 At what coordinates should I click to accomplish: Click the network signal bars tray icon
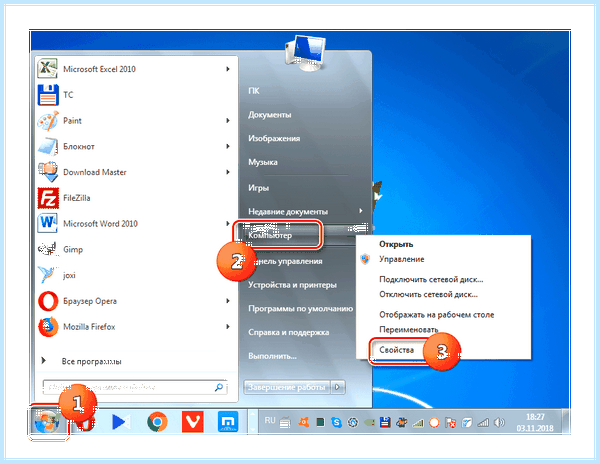(483, 422)
